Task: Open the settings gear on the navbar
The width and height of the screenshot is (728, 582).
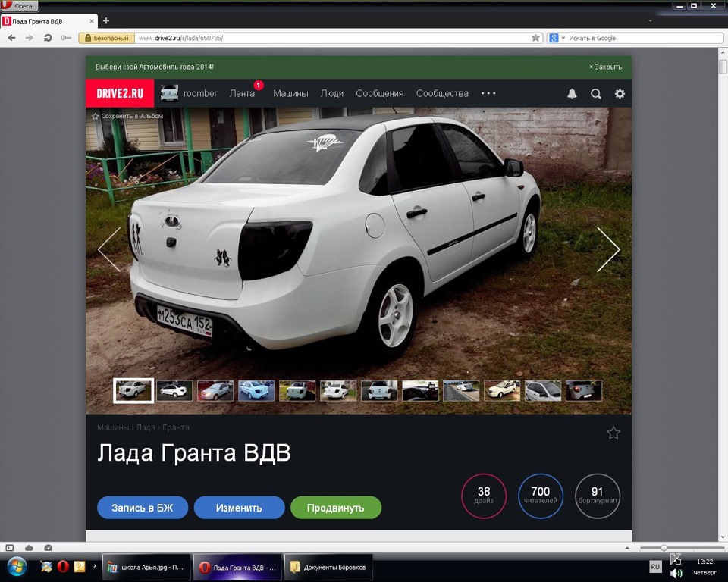Action: click(620, 93)
